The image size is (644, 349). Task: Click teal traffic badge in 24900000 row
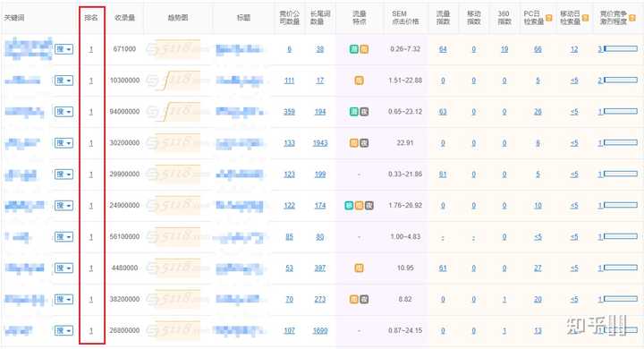(x=349, y=206)
